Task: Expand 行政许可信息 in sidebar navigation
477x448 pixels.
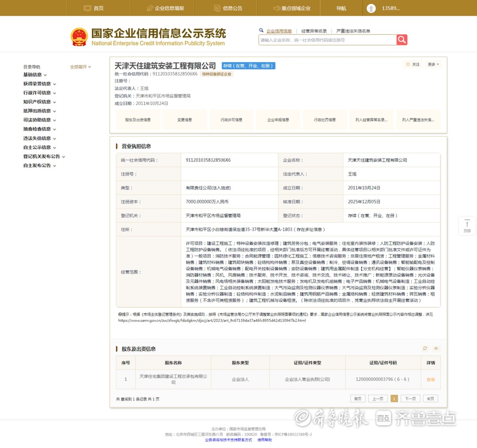Action: point(40,93)
